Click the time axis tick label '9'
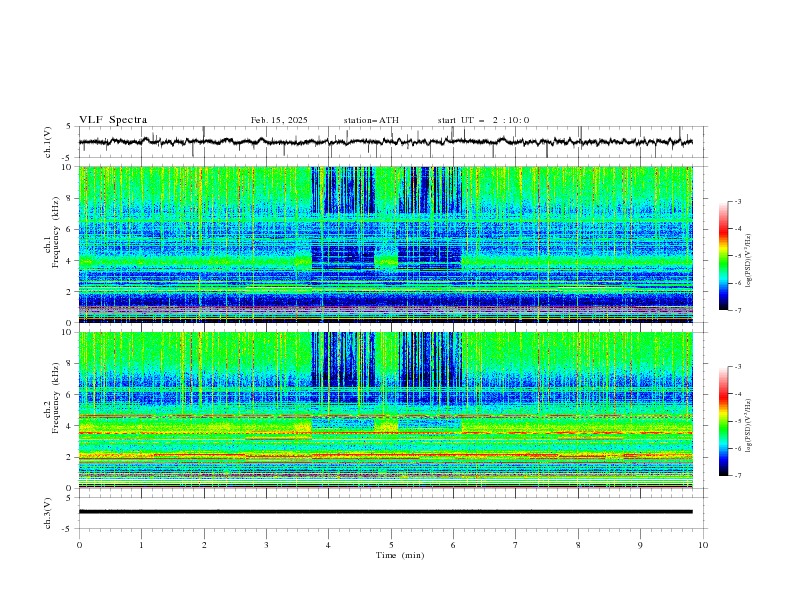 click(x=640, y=545)
